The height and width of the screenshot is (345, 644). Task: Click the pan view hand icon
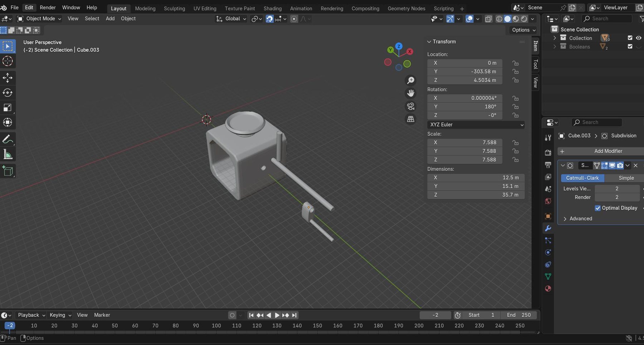pyautogui.click(x=411, y=93)
